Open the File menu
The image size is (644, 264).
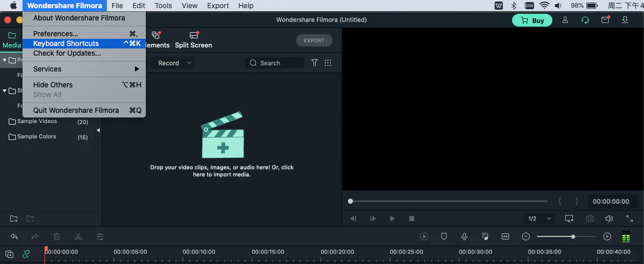click(117, 6)
